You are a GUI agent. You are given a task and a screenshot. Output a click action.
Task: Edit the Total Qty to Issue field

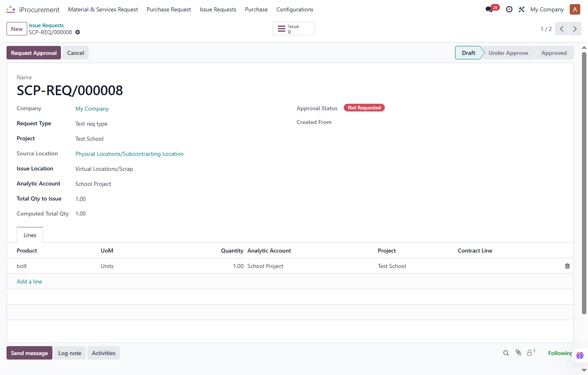[81, 199]
